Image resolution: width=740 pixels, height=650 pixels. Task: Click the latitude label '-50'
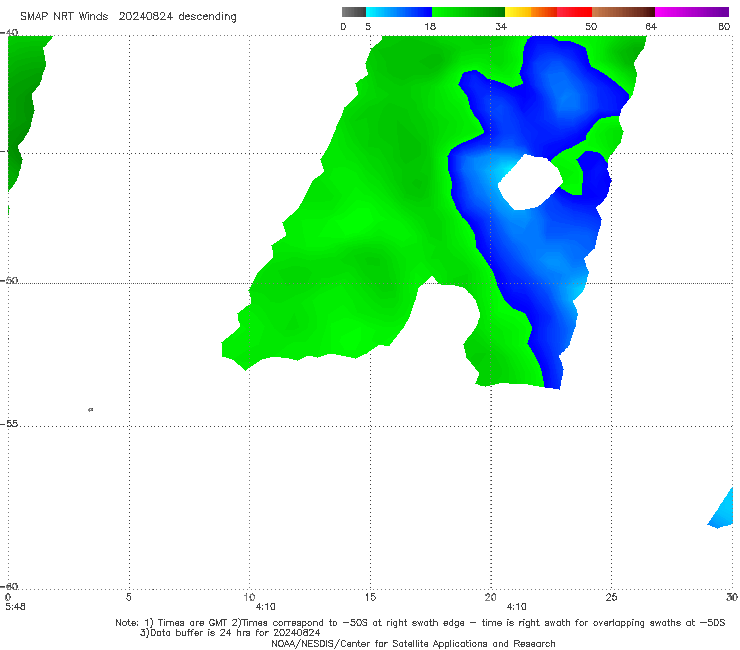tap(9, 280)
